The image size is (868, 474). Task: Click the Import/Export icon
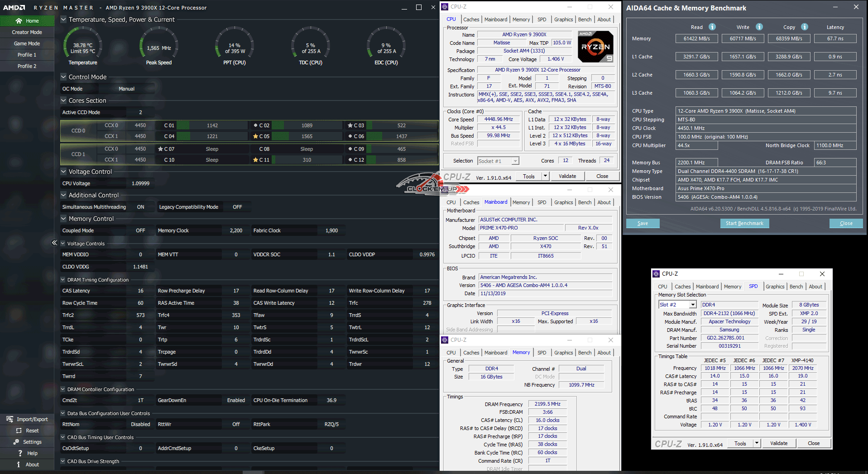tap(10, 419)
